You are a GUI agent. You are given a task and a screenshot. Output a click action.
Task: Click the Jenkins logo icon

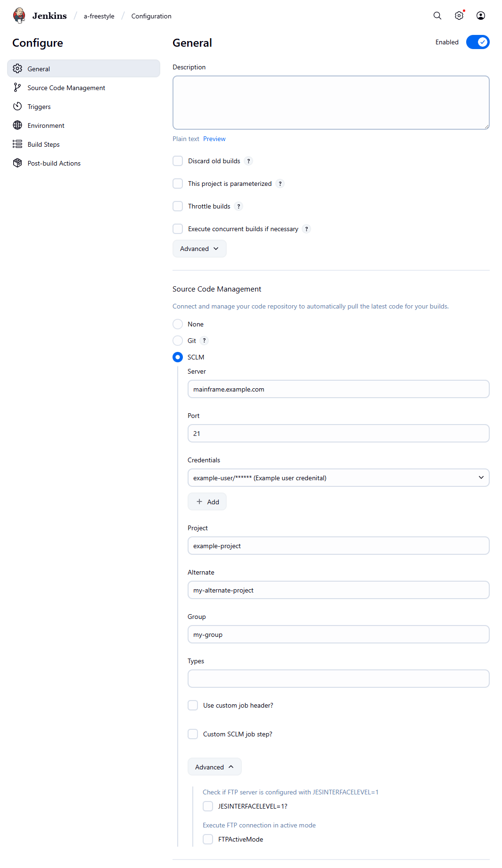[x=19, y=16]
